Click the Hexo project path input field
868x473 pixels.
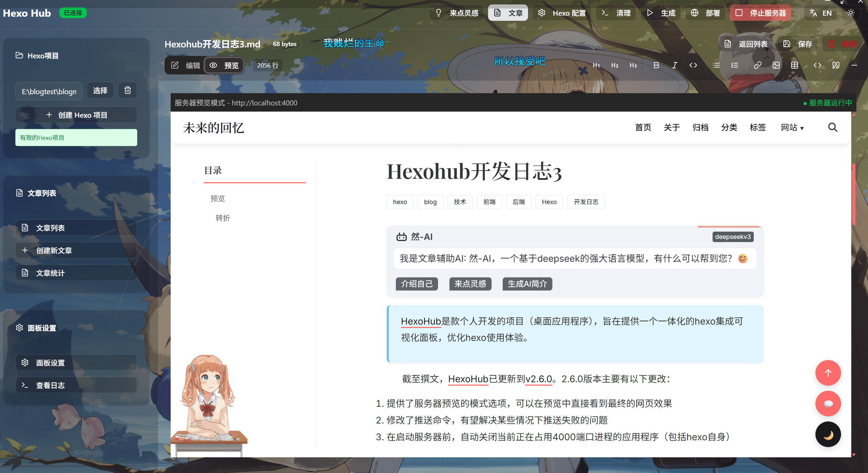pyautogui.click(x=49, y=91)
